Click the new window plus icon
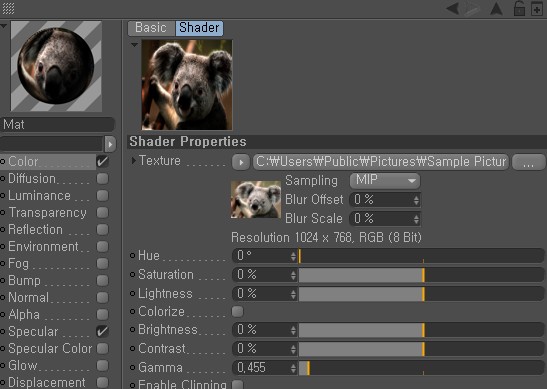547x389 pixels. (537, 9)
